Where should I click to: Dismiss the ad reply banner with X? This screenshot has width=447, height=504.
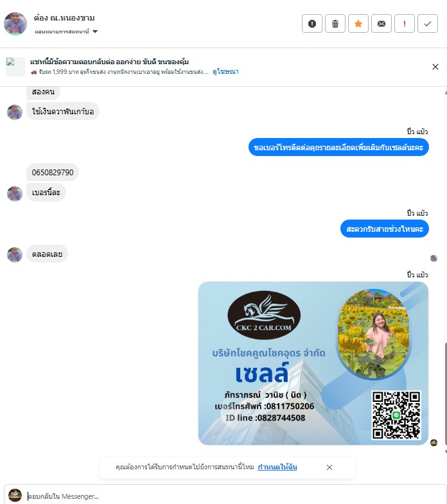[x=435, y=67]
